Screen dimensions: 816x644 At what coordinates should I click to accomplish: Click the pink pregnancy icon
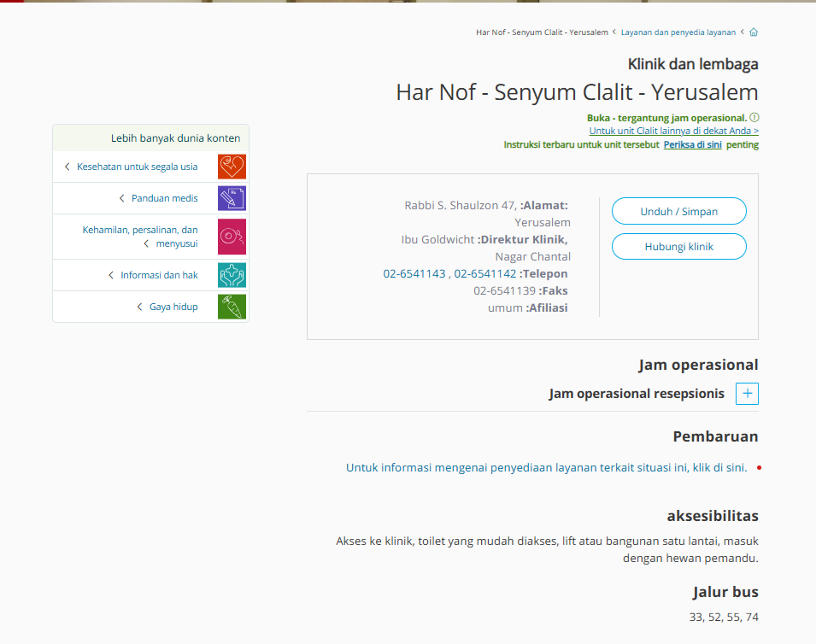(232, 237)
